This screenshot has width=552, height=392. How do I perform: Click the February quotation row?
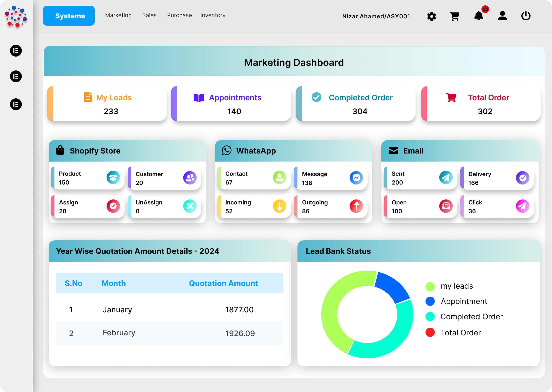[169, 333]
